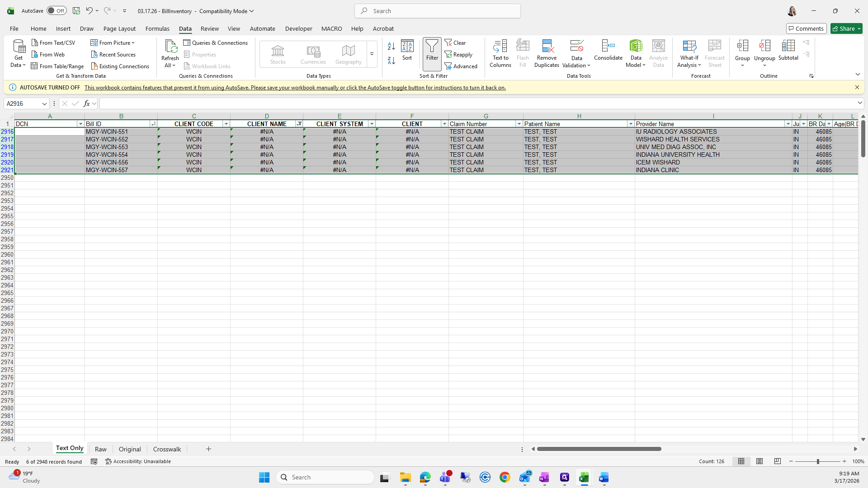This screenshot has width=868, height=488.
Task: Click the Refresh All icon
Action: point(170,46)
